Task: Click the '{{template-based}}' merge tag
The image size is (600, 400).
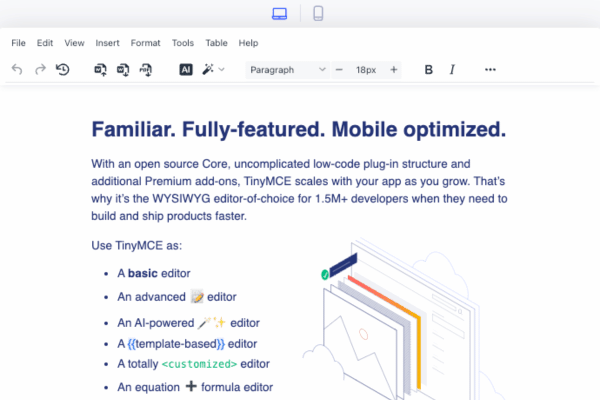Action: [176, 344]
